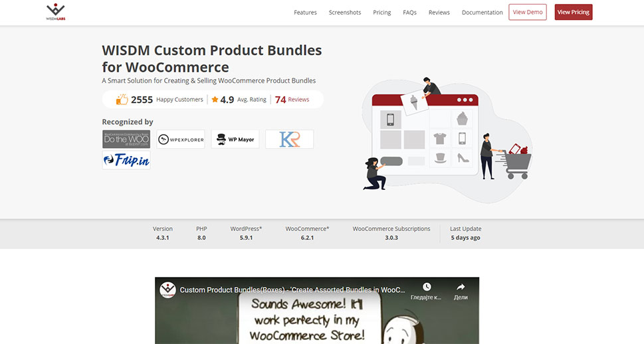Click the WooCommerce Subscriptions '3.0.3' value
The height and width of the screenshot is (344, 644).
click(391, 238)
